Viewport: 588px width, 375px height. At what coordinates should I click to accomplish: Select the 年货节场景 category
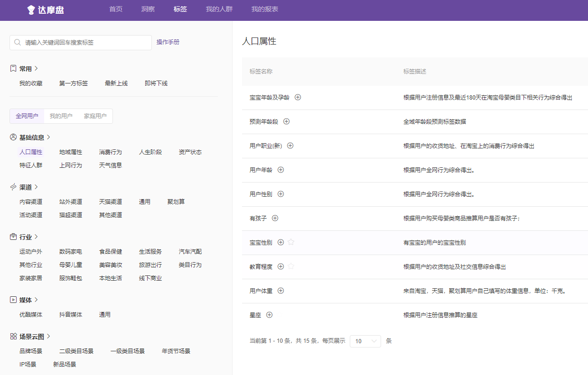[176, 351]
